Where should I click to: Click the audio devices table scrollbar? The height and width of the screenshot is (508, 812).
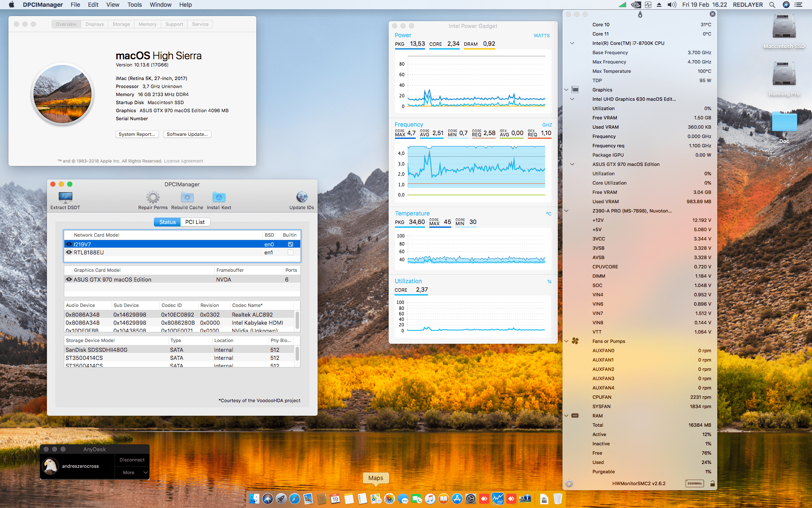(x=297, y=320)
